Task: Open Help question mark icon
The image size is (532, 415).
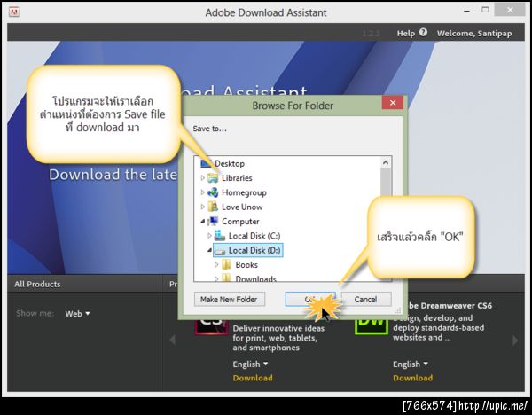Action: [x=423, y=32]
